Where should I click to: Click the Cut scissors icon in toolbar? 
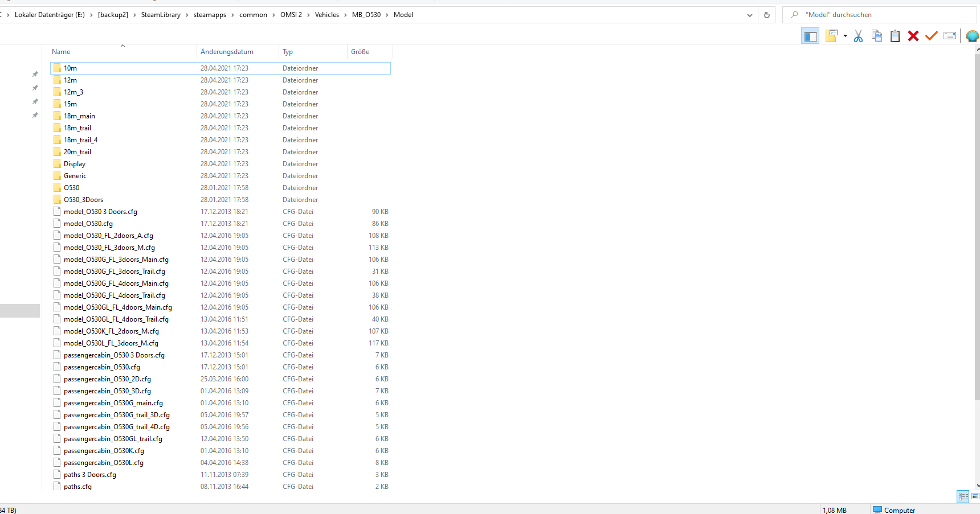[858, 36]
